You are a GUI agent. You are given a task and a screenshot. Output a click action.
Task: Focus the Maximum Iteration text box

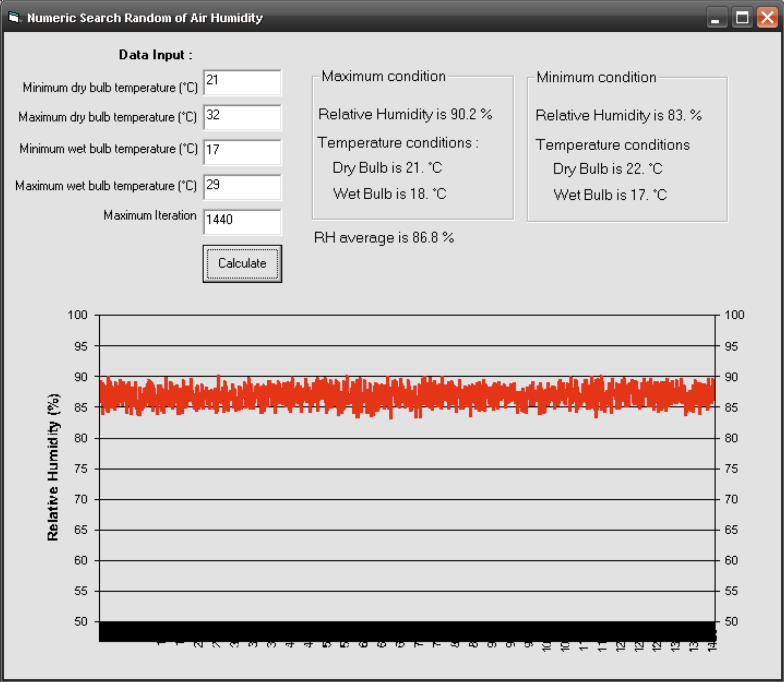tap(242, 222)
